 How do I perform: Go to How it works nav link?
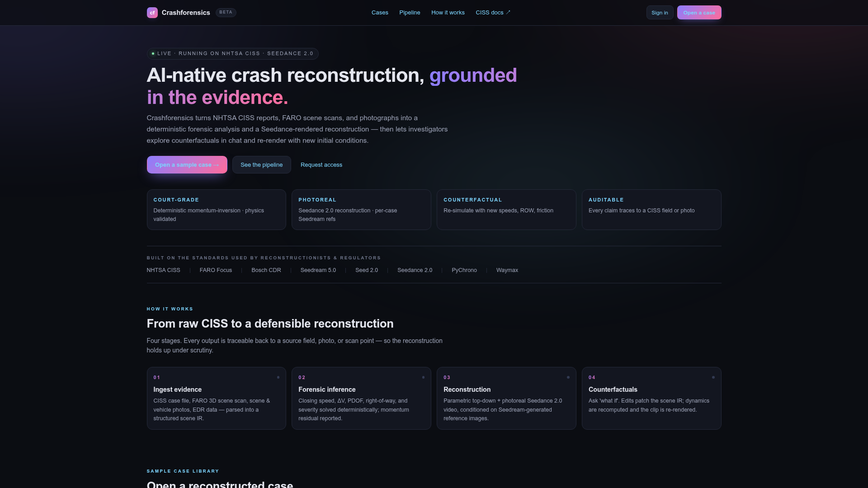pos(448,13)
